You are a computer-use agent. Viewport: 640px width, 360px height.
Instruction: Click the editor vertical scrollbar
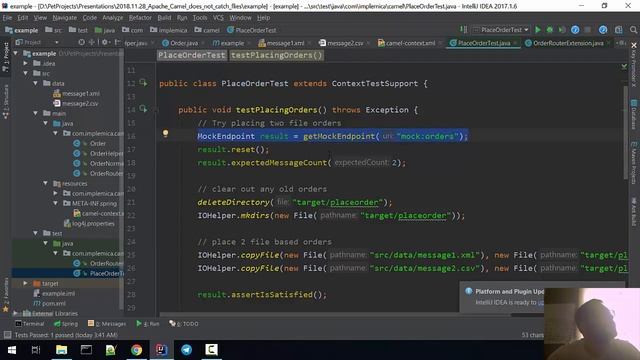[626, 133]
